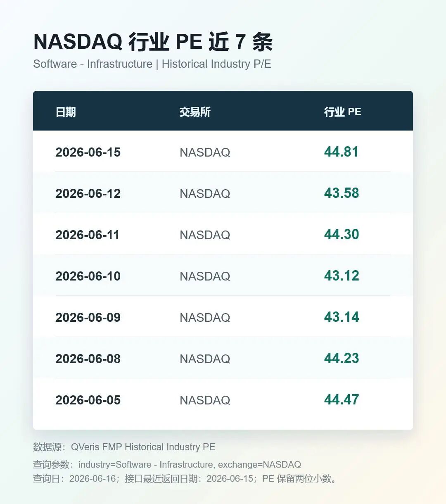The width and height of the screenshot is (446, 504).
Task: Click the 日期 column header
Action: pos(66,112)
